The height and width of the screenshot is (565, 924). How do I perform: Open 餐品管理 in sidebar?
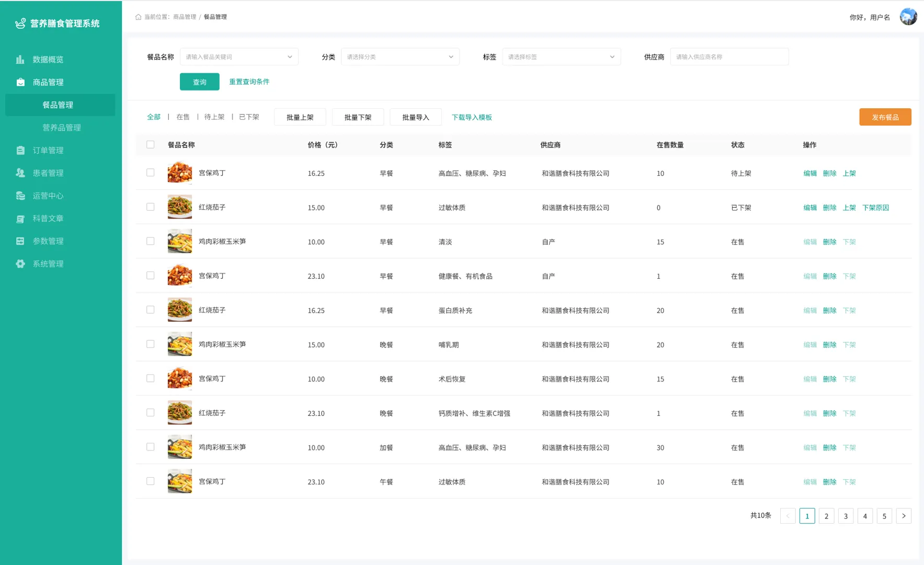(60, 105)
